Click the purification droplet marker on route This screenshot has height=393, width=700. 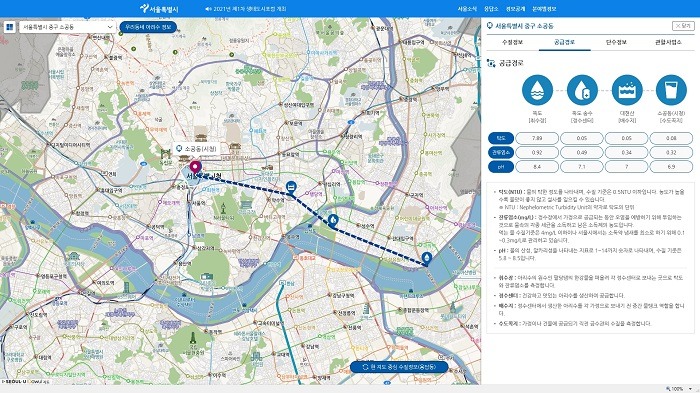click(x=333, y=220)
